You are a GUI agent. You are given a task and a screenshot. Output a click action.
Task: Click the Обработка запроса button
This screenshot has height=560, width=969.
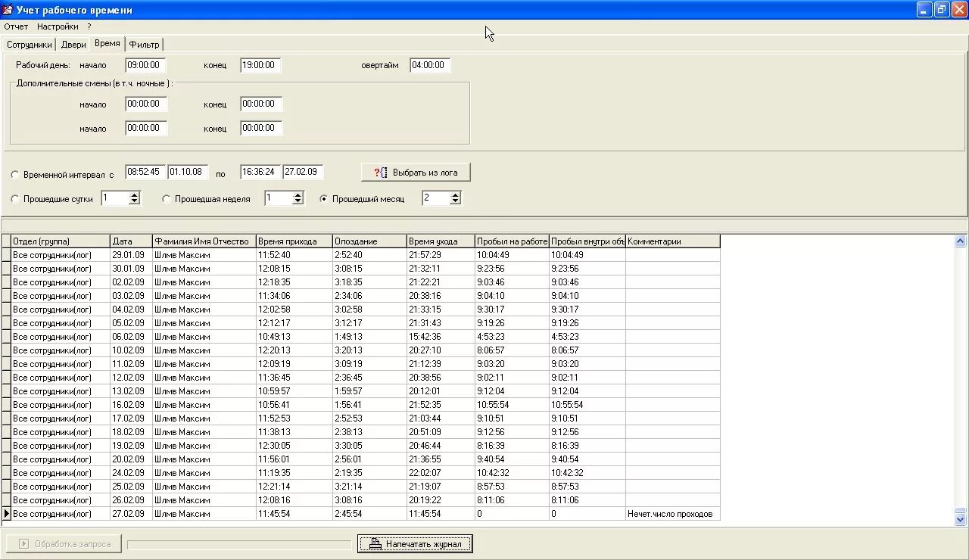pos(64,543)
